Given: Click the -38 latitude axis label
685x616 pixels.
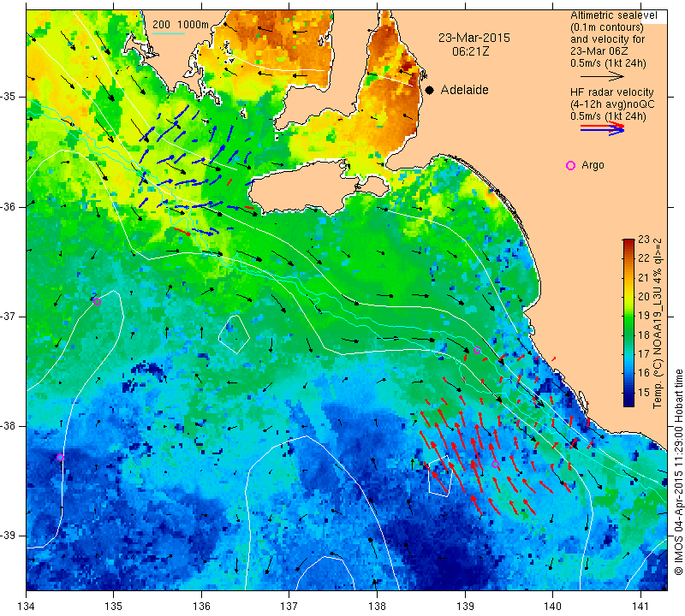Looking at the screenshot, I should (x=9, y=426).
